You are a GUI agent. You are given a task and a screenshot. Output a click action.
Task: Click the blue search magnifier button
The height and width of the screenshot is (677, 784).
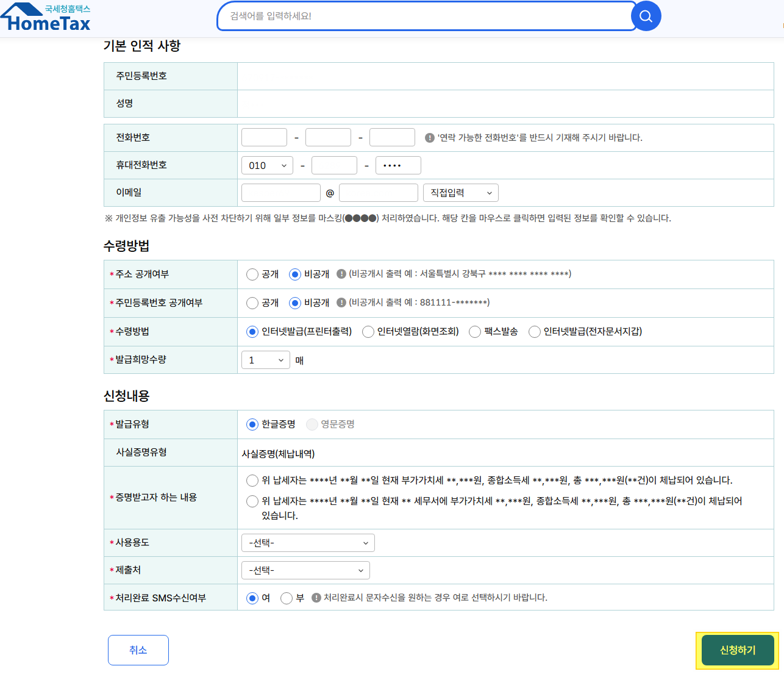tap(646, 16)
